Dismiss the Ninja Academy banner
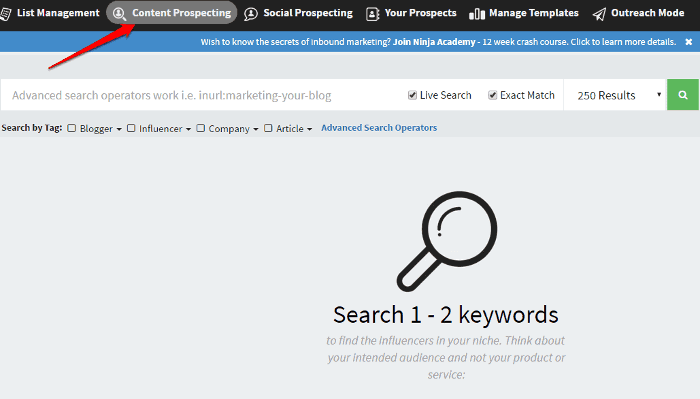Screen dimensions: 700x399 689,42
